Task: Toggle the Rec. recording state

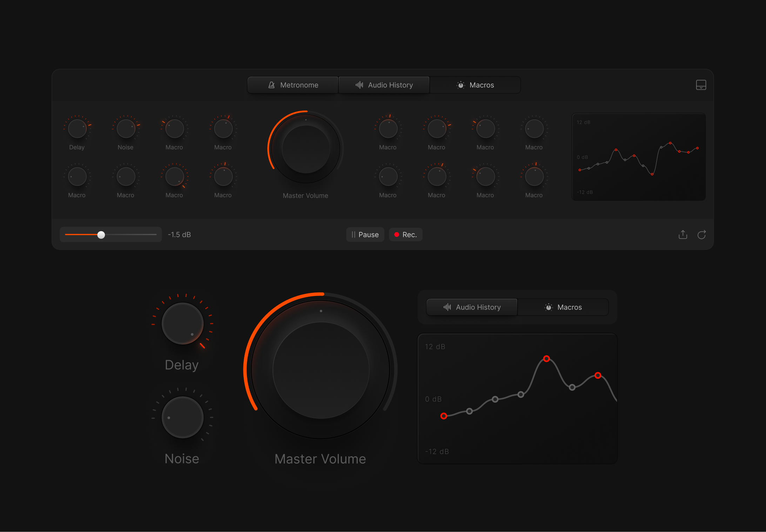Action: point(405,234)
